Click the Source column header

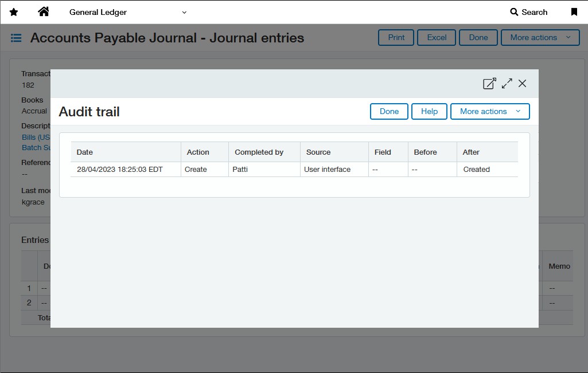click(318, 152)
